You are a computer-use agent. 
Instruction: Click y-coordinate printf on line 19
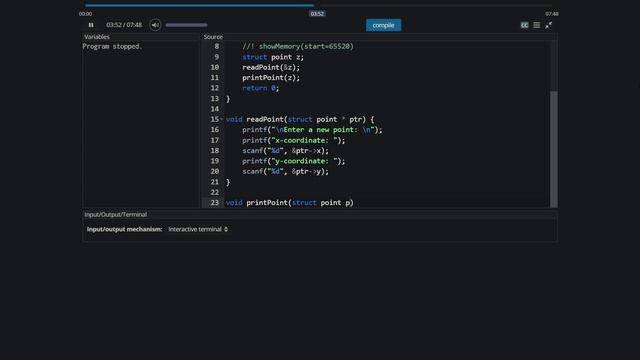pyautogui.click(x=293, y=161)
